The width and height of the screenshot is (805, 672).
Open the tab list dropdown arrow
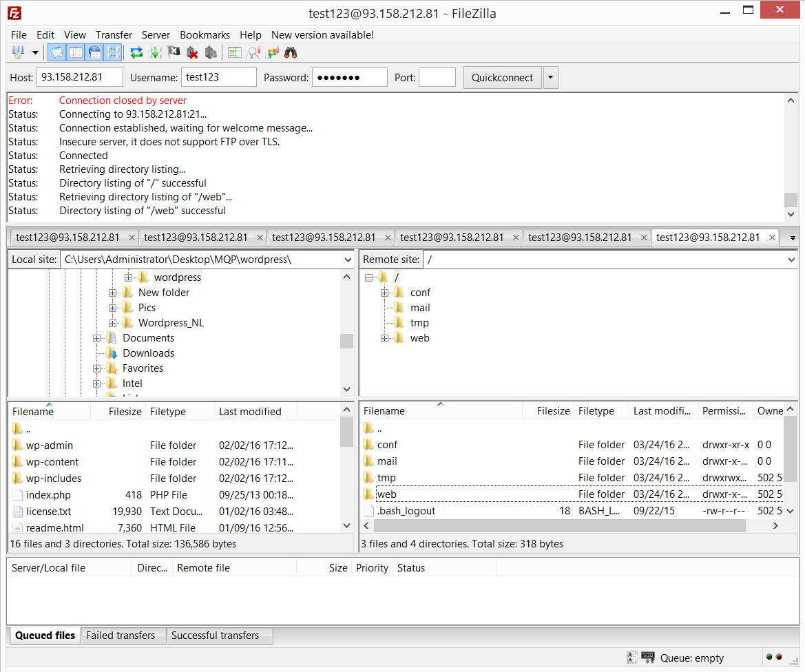point(793,238)
